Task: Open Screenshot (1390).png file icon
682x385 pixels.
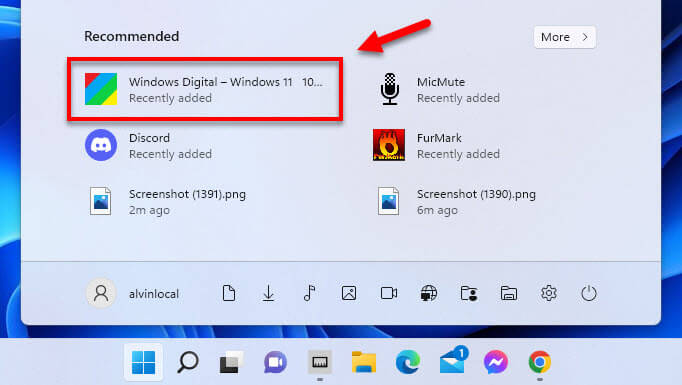Action: pyautogui.click(x=388, y=201)
